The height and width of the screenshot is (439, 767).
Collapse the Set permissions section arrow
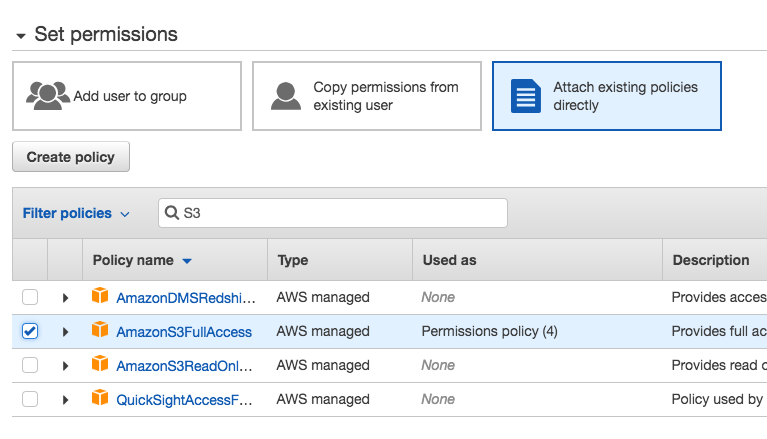tap(21, 36)
